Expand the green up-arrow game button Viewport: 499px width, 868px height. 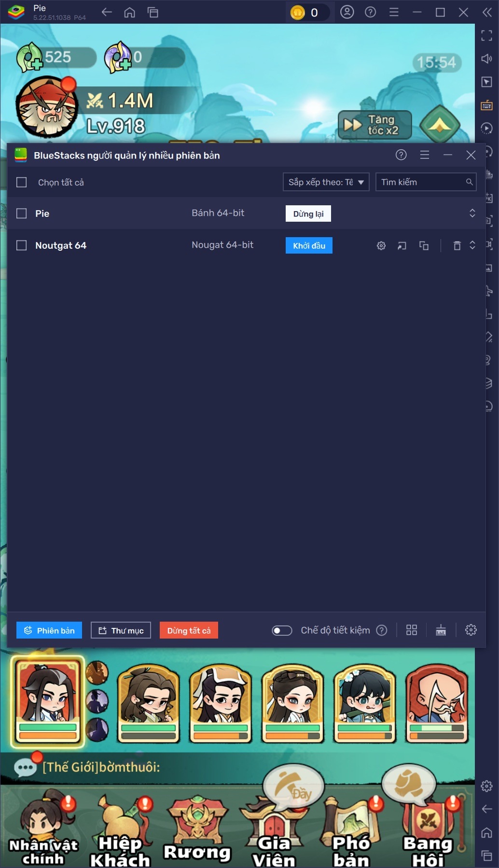pos(440,125)
